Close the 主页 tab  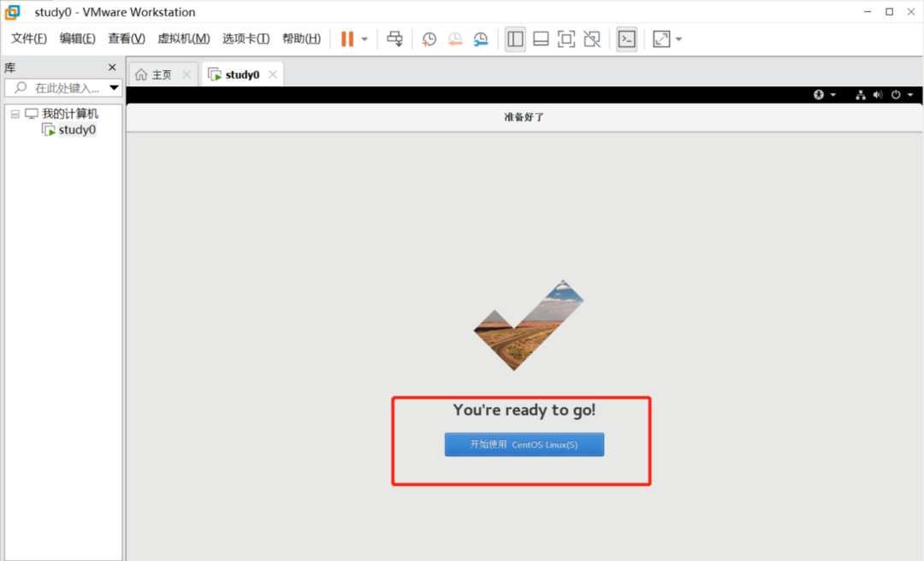click(x=187, y=74)
